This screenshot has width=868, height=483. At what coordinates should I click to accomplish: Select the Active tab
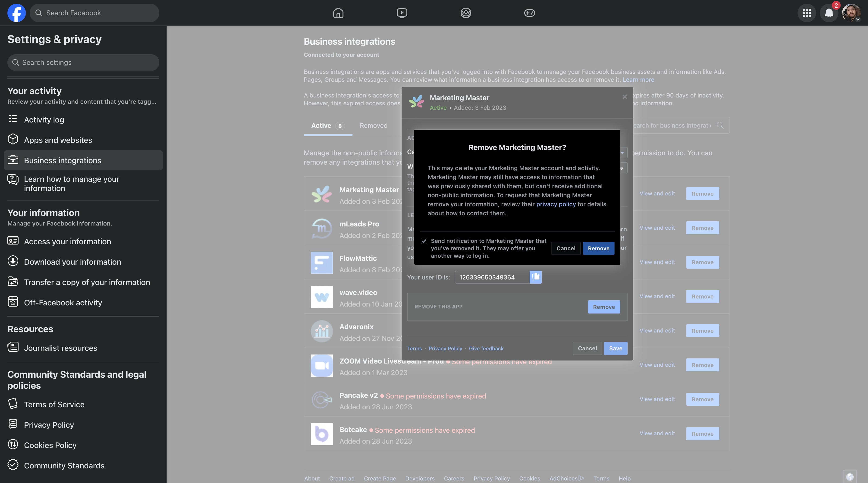tap(327, 126)
